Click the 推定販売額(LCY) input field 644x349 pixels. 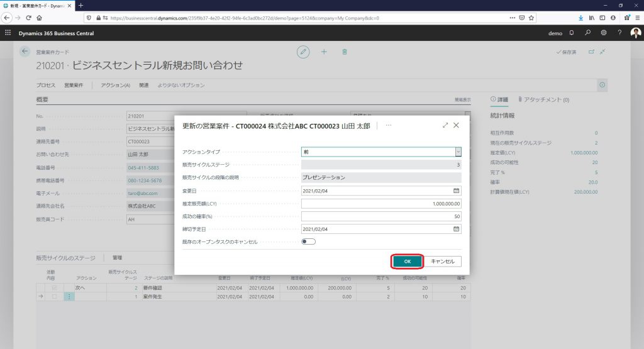click(381, 204)
